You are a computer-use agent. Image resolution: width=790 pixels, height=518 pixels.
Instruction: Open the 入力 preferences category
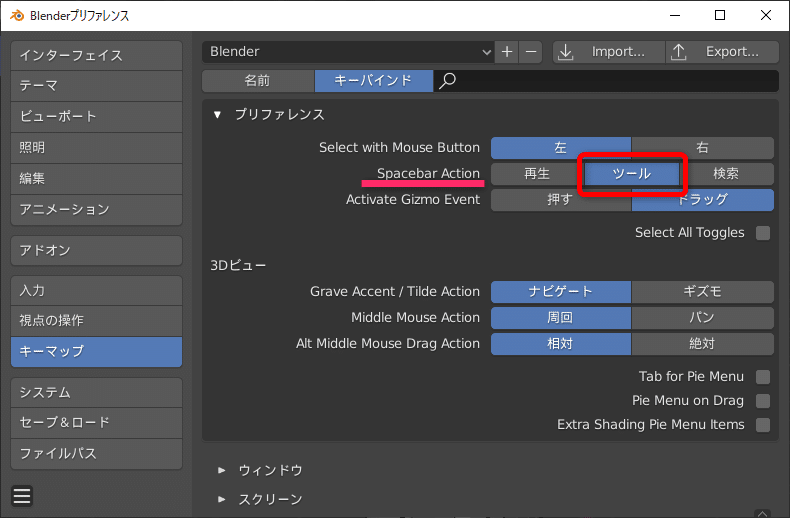point(96,291)
